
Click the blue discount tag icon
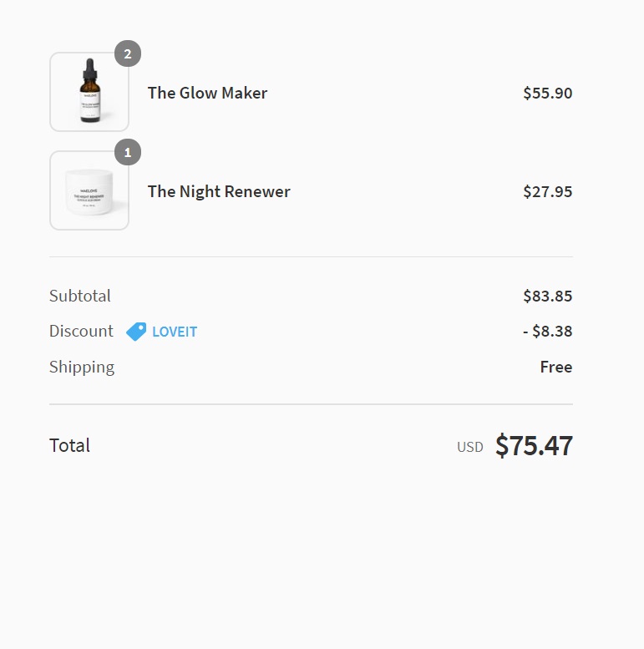136,332
